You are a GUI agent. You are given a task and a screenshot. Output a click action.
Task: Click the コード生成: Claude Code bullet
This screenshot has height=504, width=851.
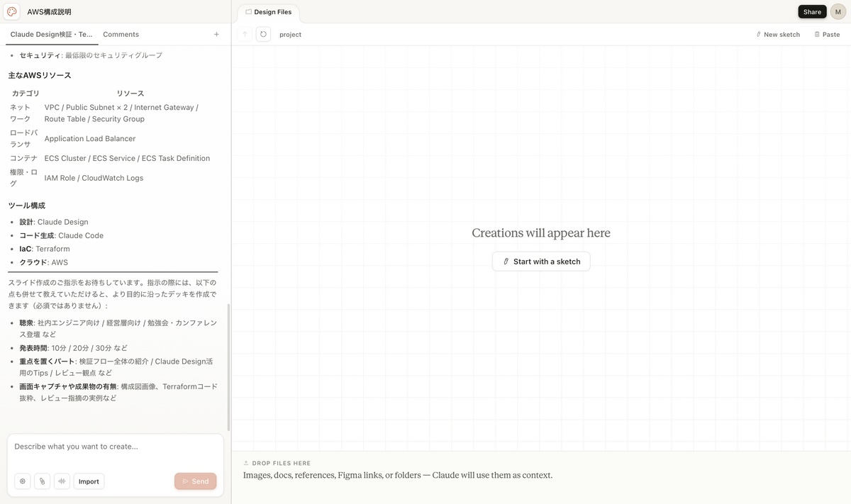click(61, 235)
